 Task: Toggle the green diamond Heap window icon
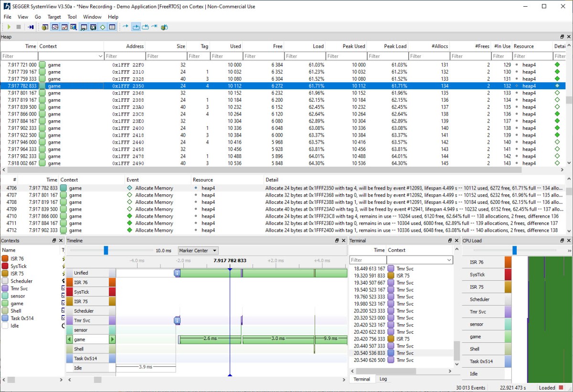coord(103,27)
